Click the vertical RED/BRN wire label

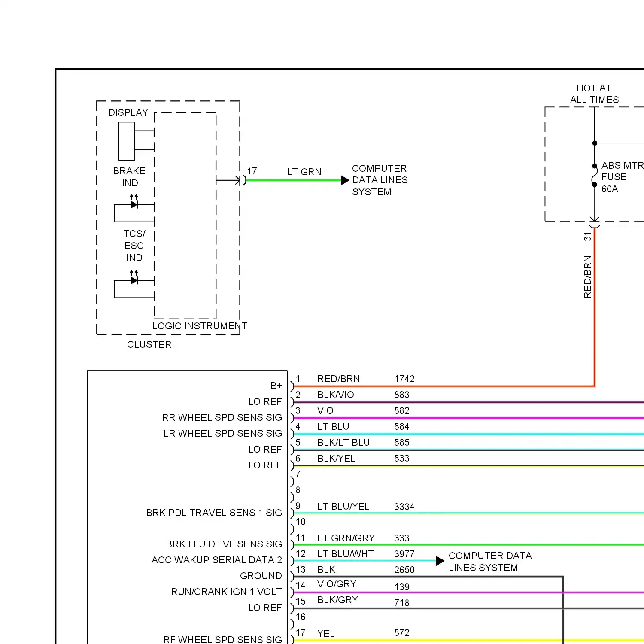pos(587,276)
